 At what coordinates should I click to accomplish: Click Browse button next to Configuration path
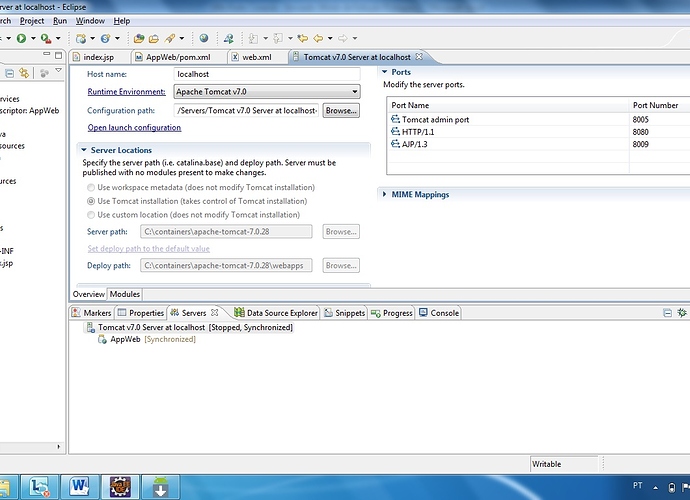[341, 110]
